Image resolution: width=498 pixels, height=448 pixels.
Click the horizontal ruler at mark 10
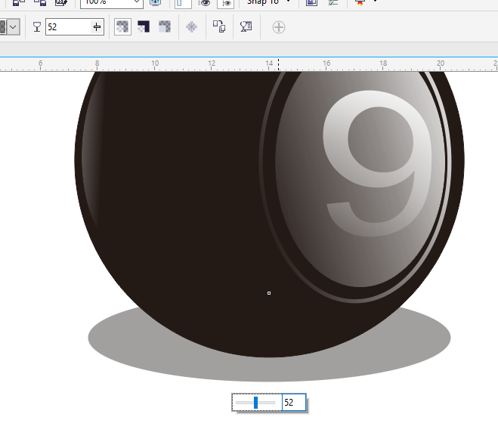155,64
